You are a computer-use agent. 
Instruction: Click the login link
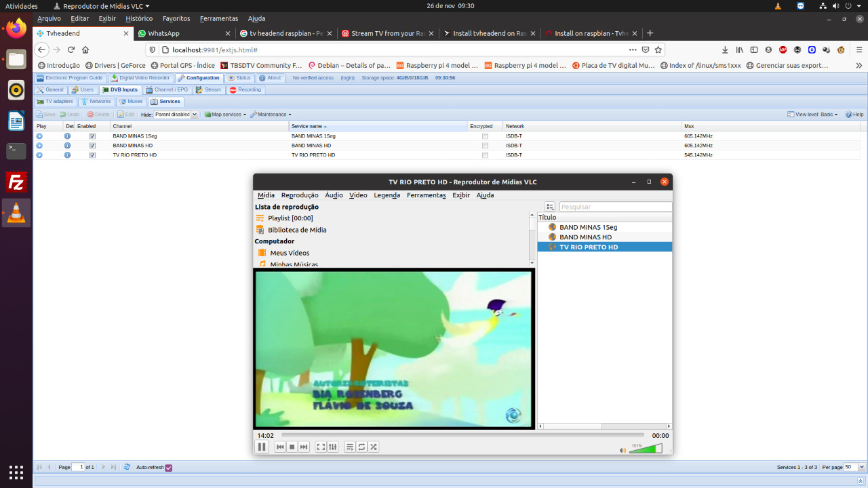point(347,78)
